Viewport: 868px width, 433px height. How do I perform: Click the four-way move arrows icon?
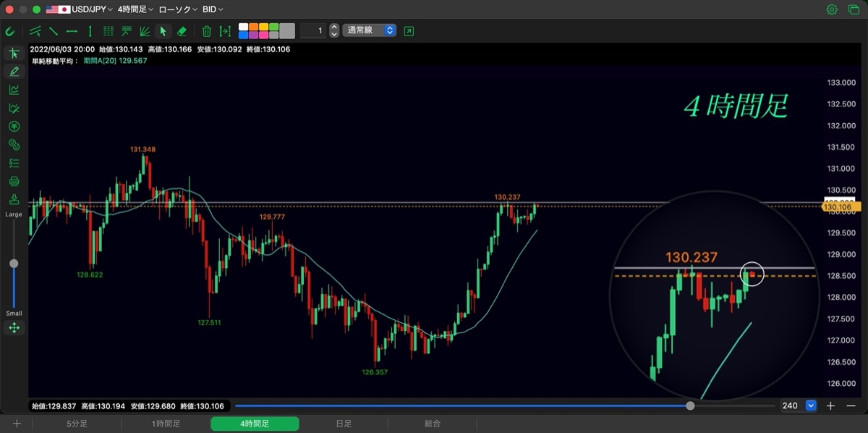tap(14, 328)
